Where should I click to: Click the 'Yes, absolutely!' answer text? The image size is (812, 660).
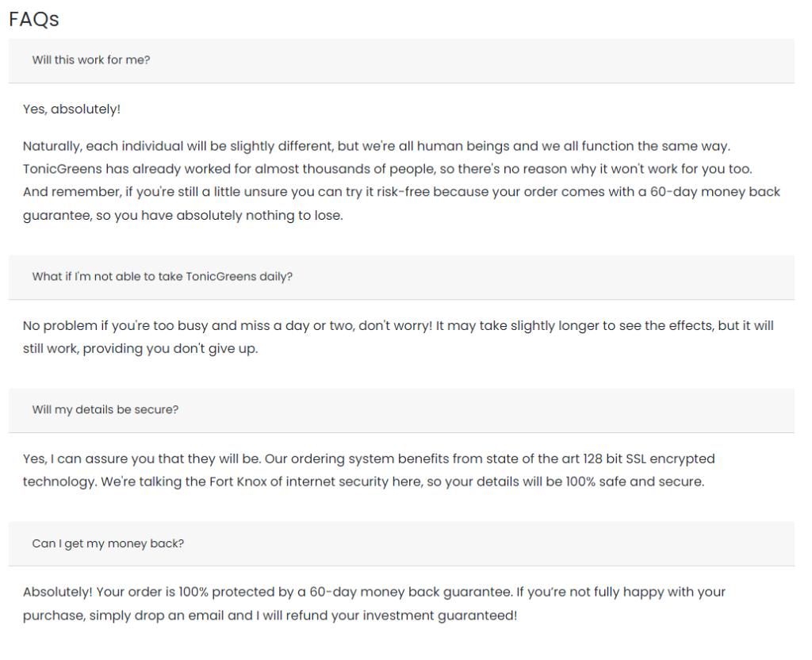tap(71, 109)
